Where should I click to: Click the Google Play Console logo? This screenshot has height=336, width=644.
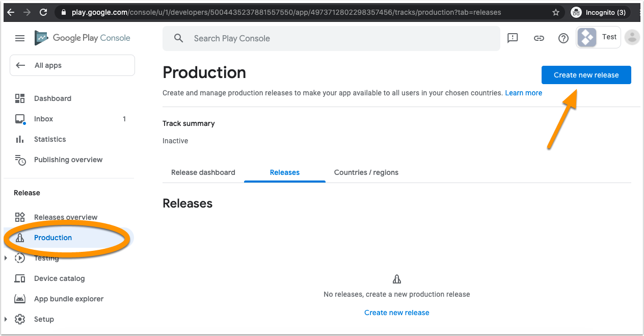[82, 38]
